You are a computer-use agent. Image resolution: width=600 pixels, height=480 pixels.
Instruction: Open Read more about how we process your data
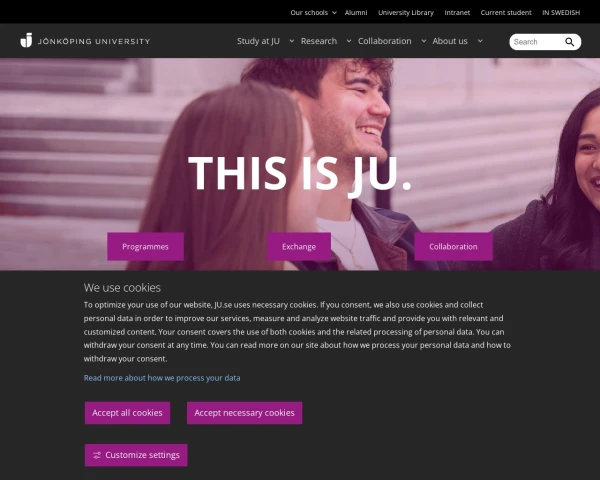pos(162,378)
